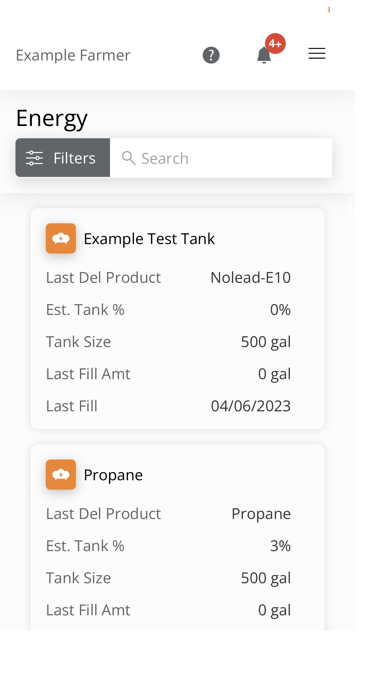Open the help question mark icon
Image resolution: width=392 pixels, height=696 pixels.
coord(211,55)
